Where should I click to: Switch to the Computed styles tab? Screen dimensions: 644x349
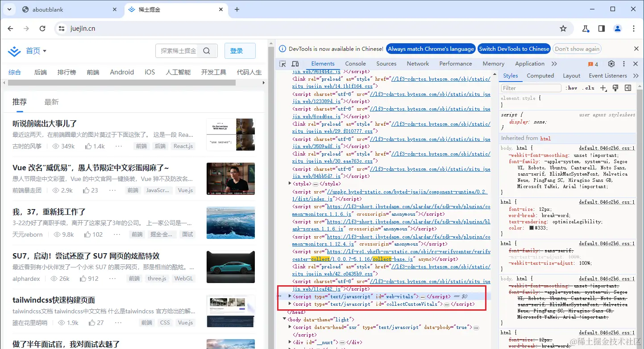(540, 76)
